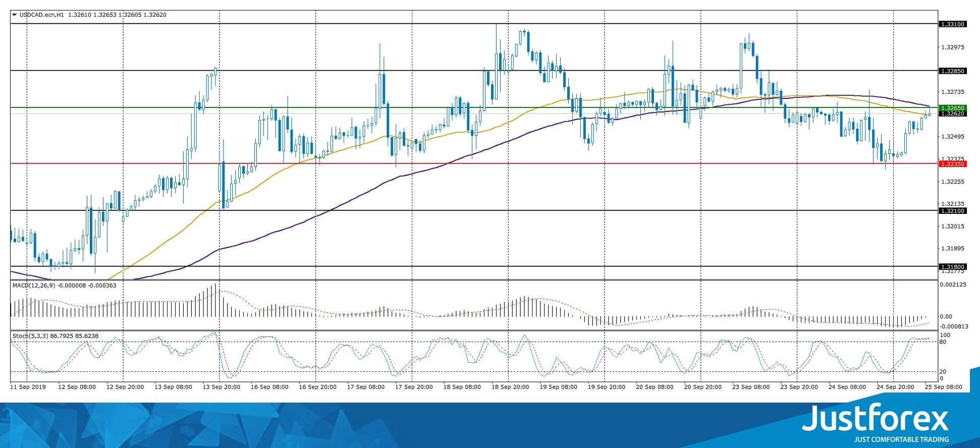Click the 19 Sep 20:00 time label
The height and width of the screenshot is (448, 980).
(x=607, y=387)
